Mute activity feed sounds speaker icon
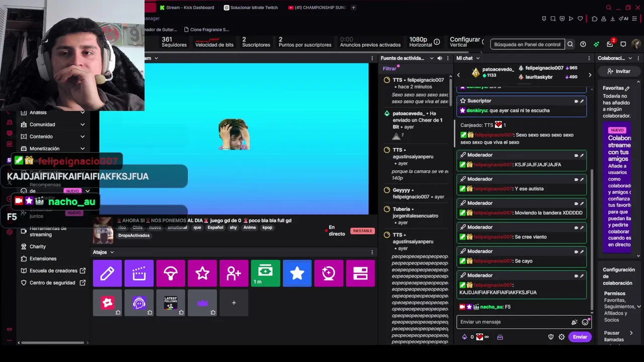 pyautogui.click(x=440, y=58)
